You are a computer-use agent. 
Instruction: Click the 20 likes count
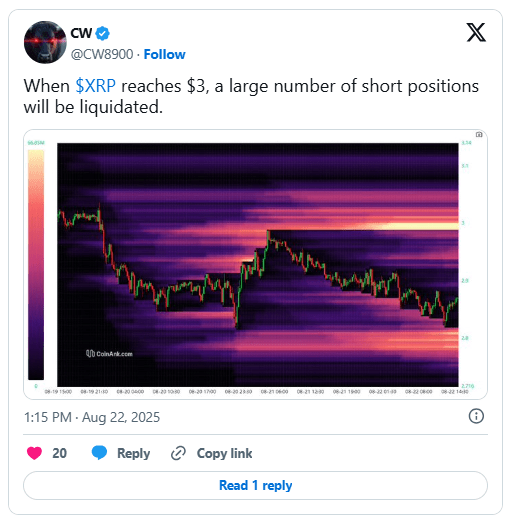(x=60, y=453)
